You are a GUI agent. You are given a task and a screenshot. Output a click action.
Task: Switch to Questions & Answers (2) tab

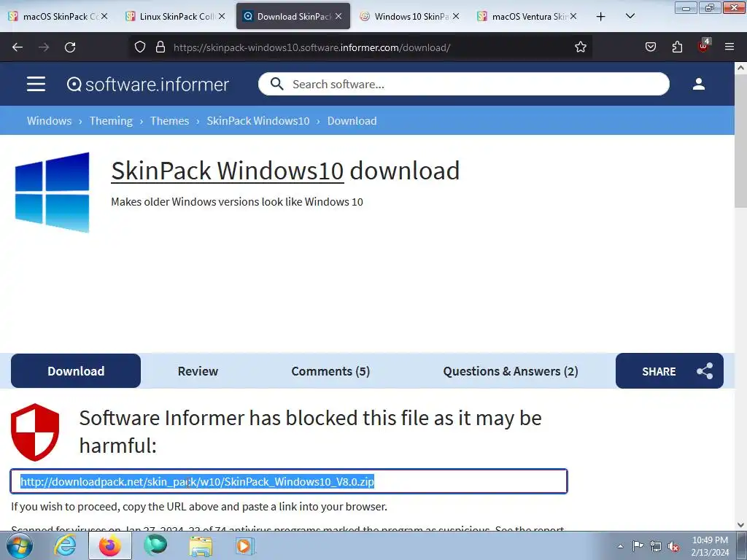pos(511,371)
